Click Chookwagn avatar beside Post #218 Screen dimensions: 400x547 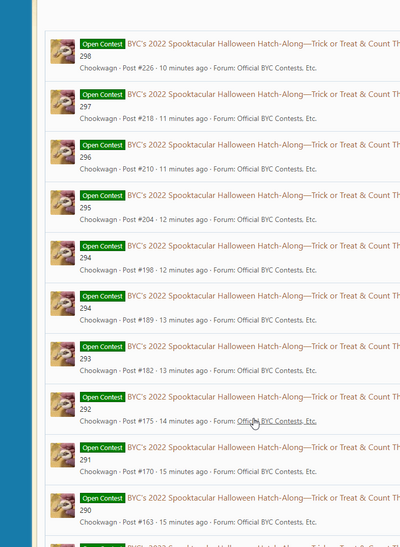point(63,102)
